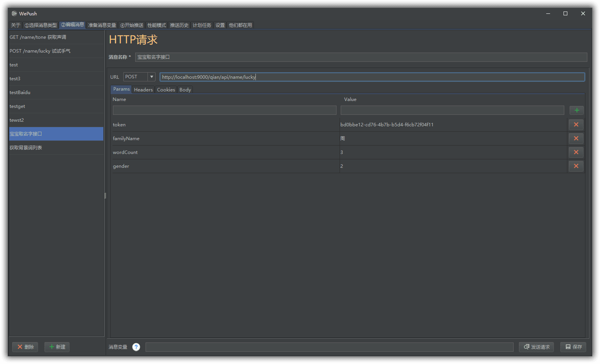Click the gender value '2' cell
The width and height of the screenshot is (600, 364).
(453, 166)
